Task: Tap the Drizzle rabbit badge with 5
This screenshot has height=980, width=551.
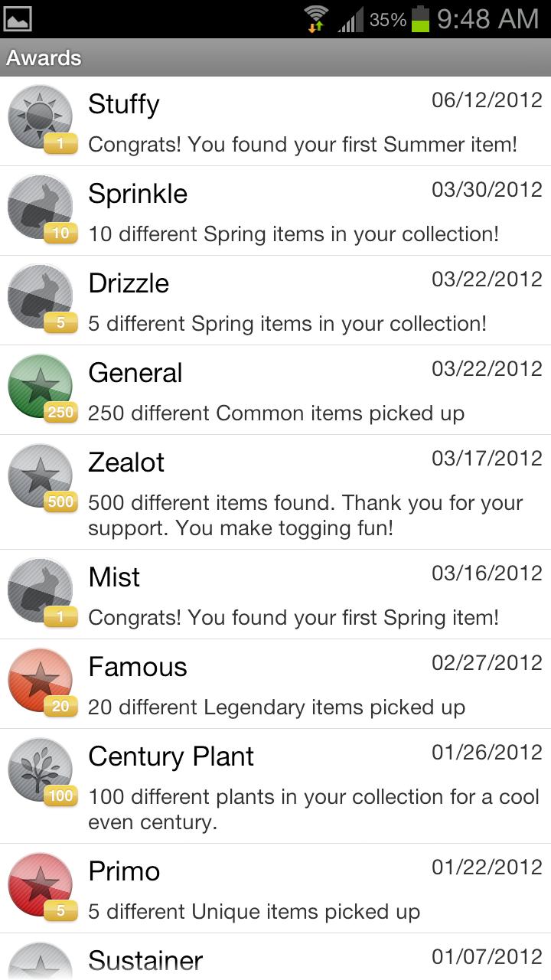Action: tap(41, 300)
